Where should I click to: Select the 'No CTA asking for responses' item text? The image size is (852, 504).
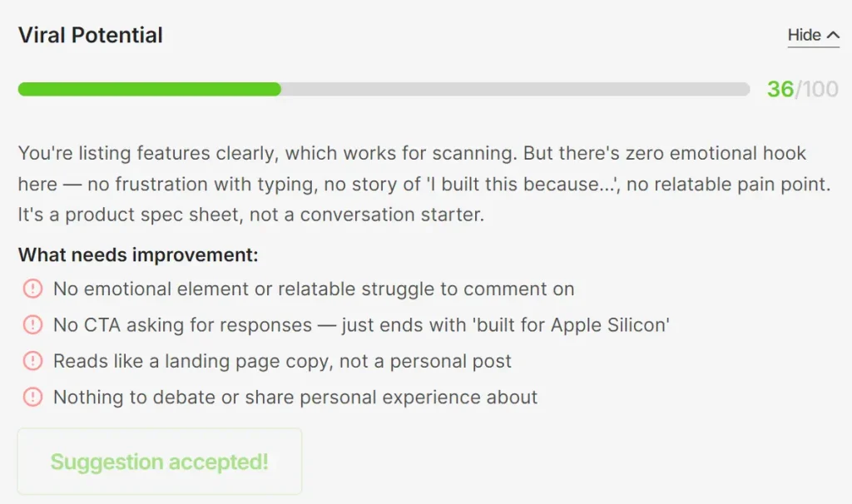tap(361, 324)
